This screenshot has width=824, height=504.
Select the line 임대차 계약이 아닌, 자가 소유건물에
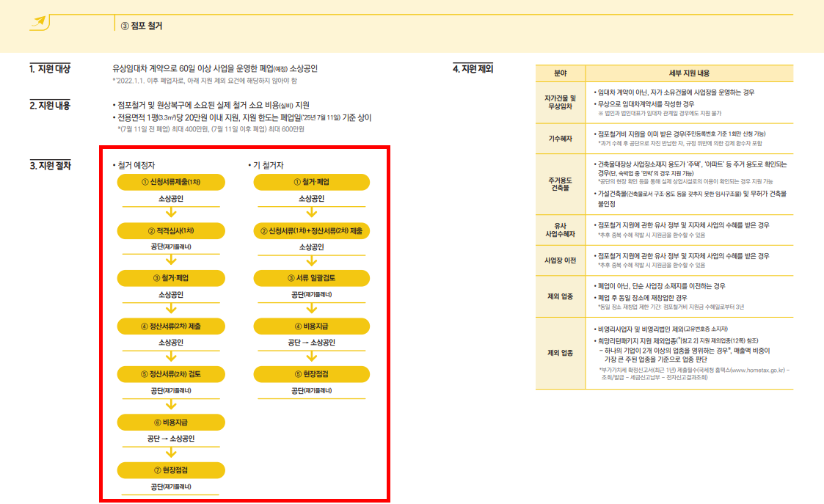[674, 92]
